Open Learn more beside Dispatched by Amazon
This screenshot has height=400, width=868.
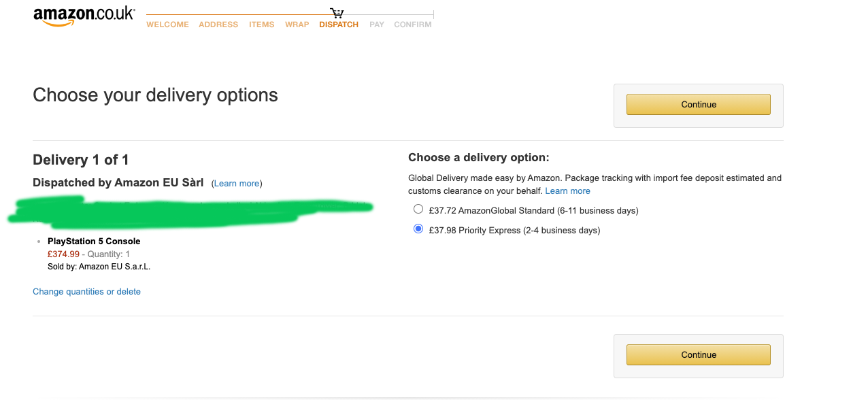tap(237, 184)
